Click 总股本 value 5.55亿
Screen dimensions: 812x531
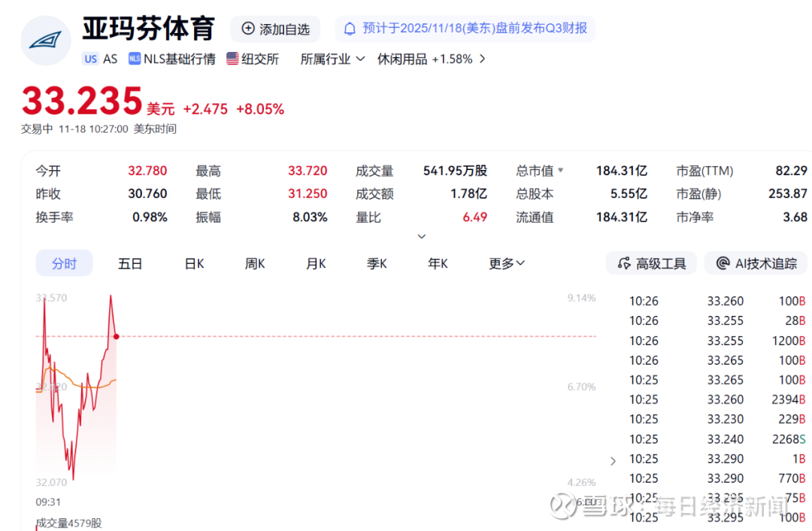(x=629, y=194)
